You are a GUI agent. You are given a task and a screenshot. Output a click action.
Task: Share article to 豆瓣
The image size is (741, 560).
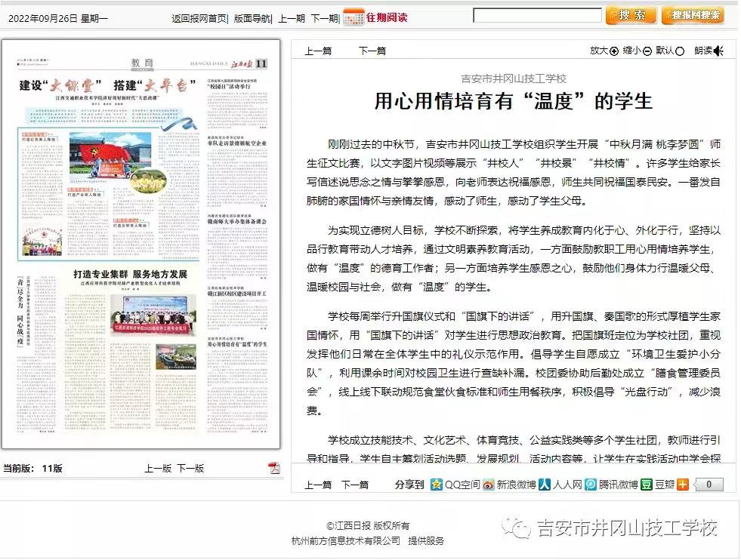(x=647, y=485)
